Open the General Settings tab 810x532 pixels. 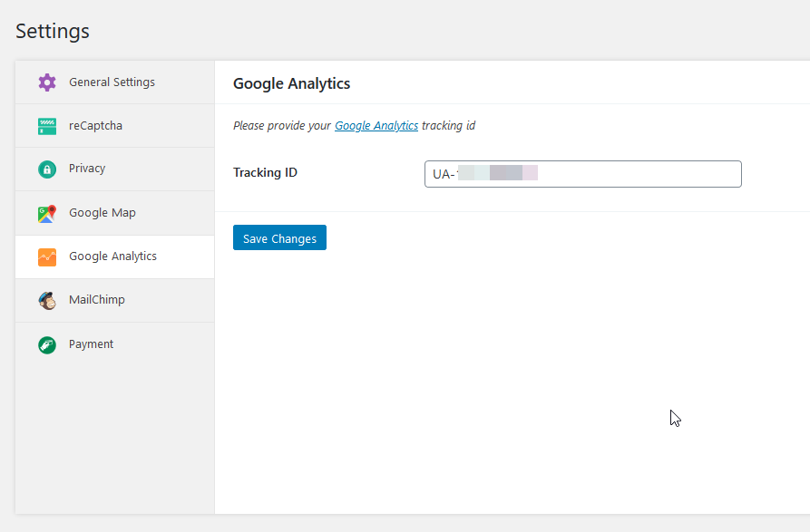(x=112, y=82)
